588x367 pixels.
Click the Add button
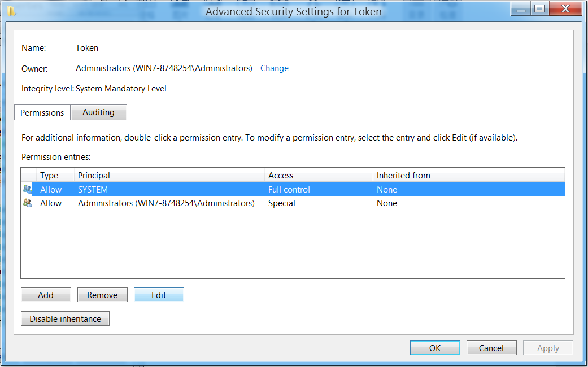46,295
